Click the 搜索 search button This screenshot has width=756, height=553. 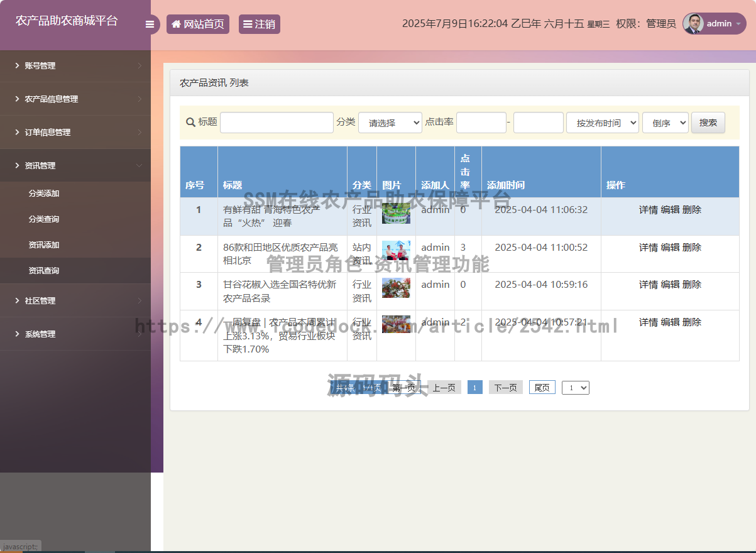click(x=708, y=123)
